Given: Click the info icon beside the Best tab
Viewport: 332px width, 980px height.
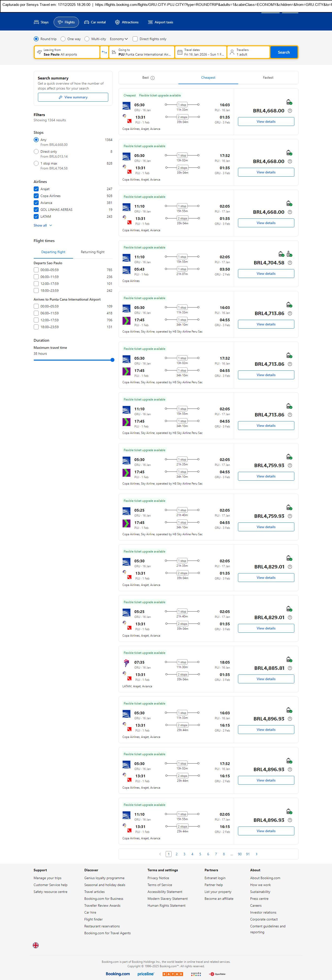Looking at the screenshot, I should click(x=153, y=78).
